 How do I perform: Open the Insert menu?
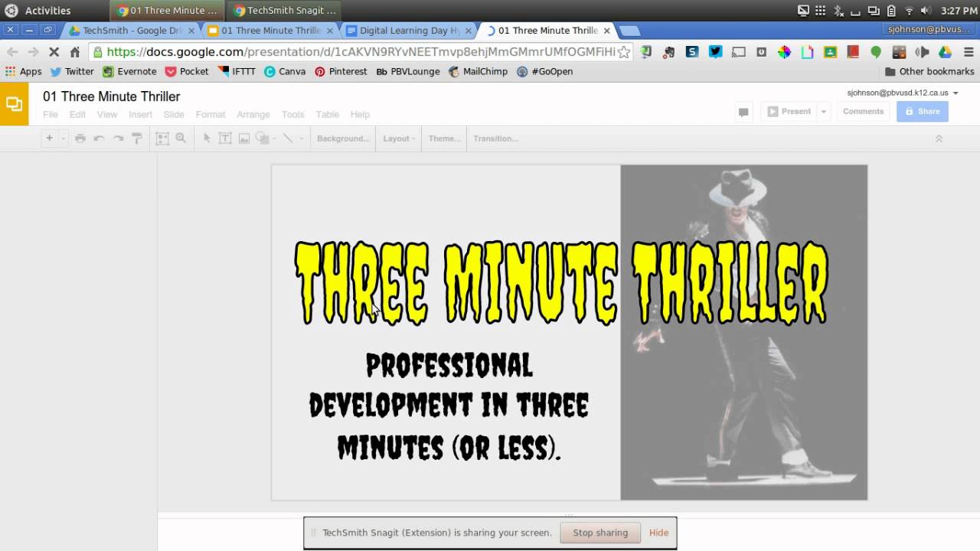[x=140, y=114]
